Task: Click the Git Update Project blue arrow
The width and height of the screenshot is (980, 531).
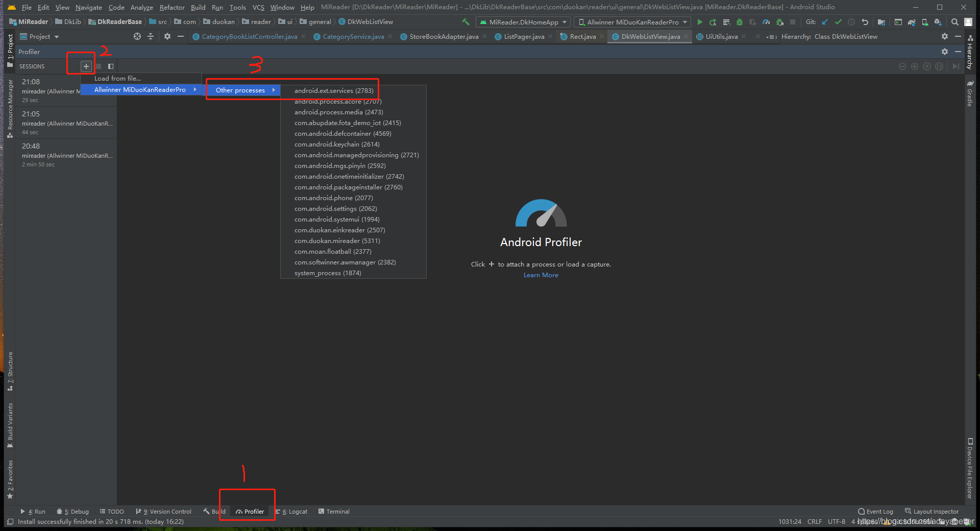Action: pyautogui.click(x=825, y=22)
